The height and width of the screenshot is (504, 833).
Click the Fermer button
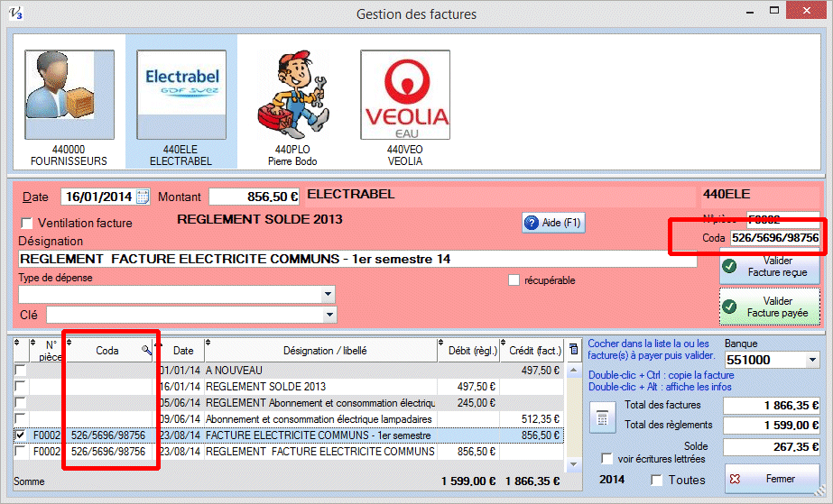pos(772,479)
